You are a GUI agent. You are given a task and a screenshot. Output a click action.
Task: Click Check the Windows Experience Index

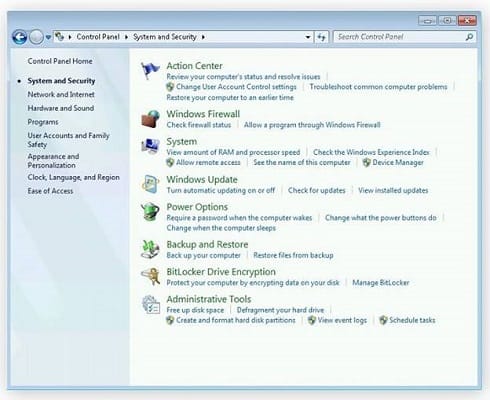point(371,152)
